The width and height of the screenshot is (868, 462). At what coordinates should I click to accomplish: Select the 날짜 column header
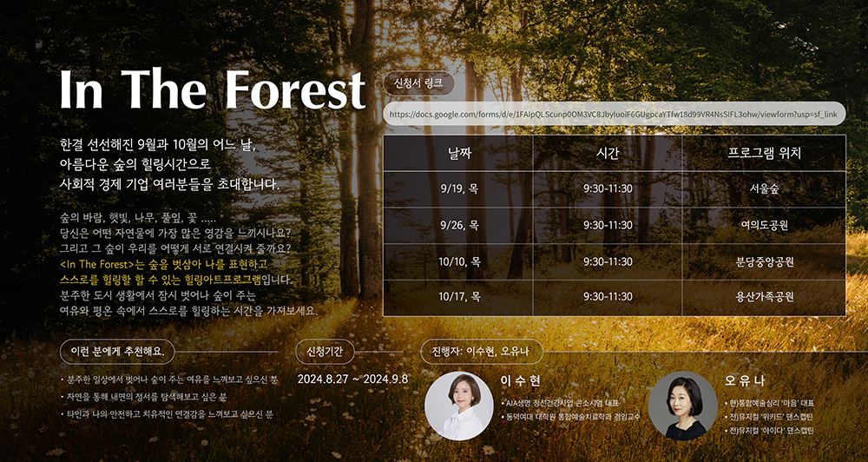coord(458,154)
